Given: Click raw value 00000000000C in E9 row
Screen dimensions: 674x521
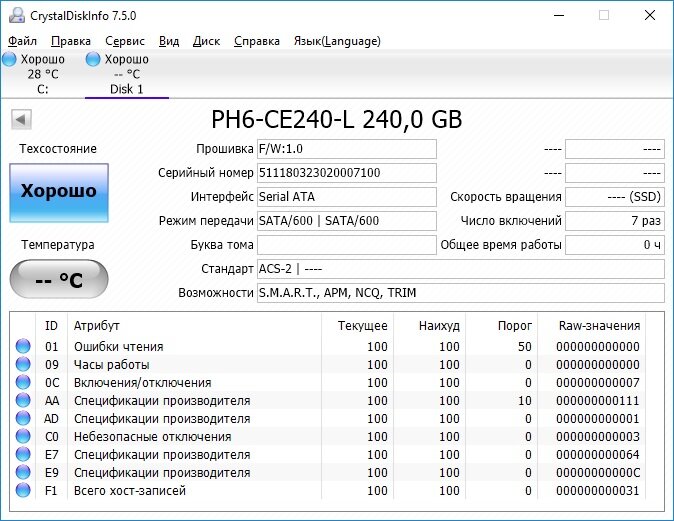Looking at the screenshot, I should pyautogui.click(x=597, y=473).
